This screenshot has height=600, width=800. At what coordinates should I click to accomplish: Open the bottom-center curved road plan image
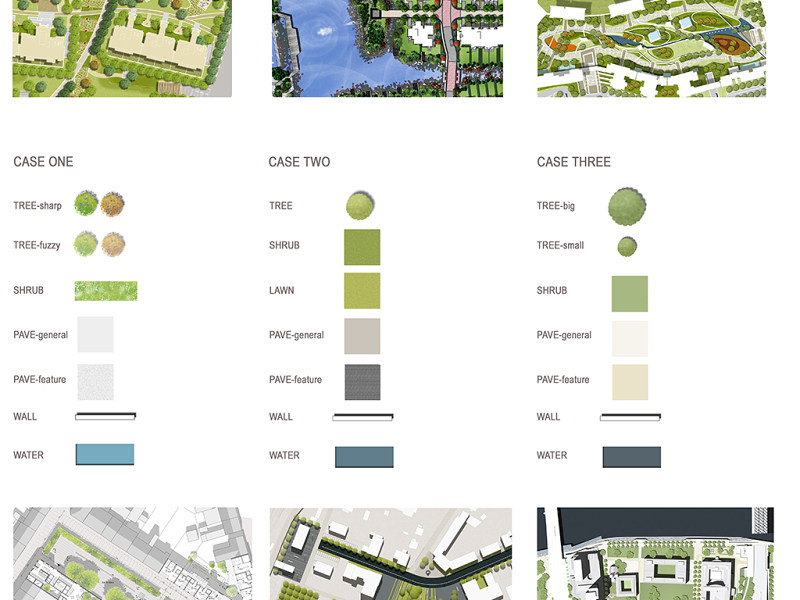point(391,554)
